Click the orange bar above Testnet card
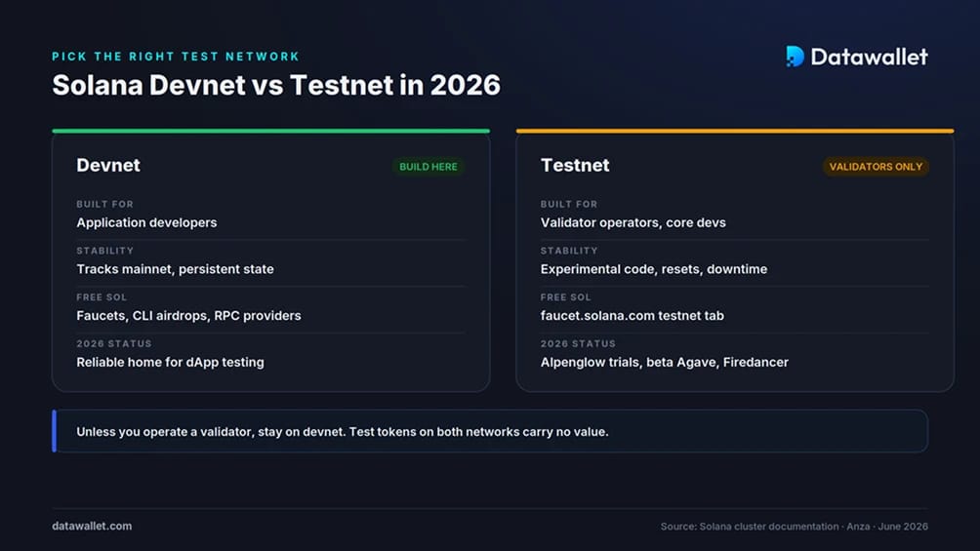Viewport: 980px width, 551px height. tap(735, 132)
